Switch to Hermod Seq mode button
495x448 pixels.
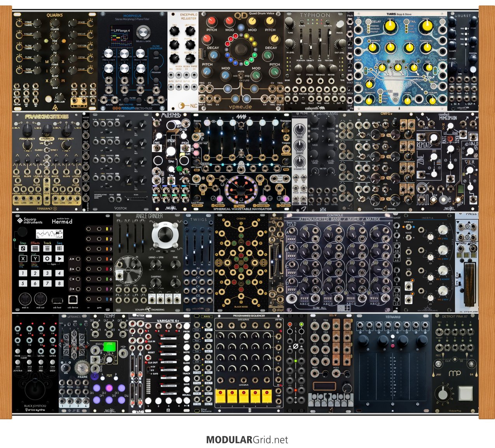tap(59, 248)
